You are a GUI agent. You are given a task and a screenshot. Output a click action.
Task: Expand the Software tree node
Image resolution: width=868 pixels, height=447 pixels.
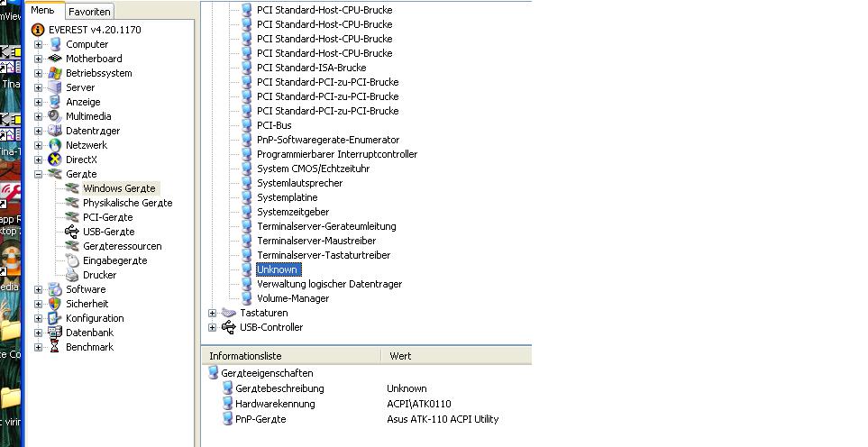pos(38,289)
